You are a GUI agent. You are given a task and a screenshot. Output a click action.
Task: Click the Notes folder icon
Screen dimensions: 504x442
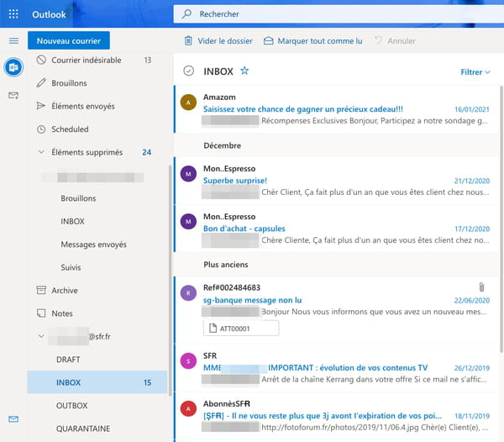click(41, 313)
